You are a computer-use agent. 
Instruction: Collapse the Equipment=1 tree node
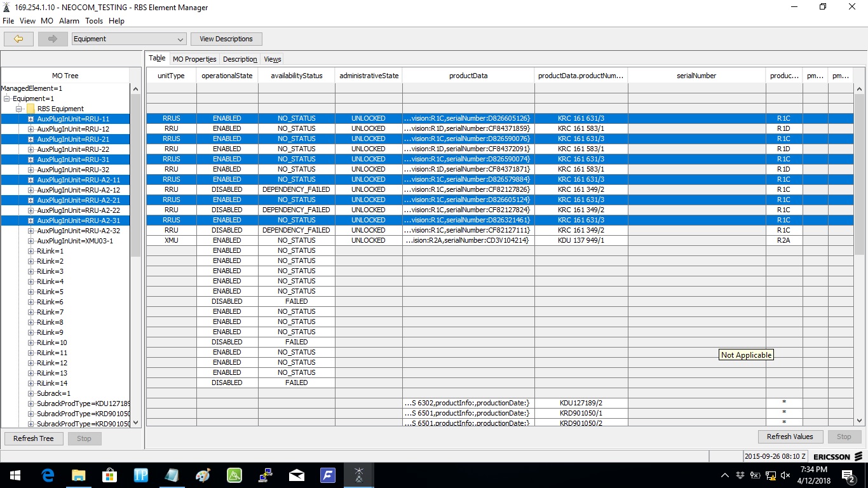[7, 98]
